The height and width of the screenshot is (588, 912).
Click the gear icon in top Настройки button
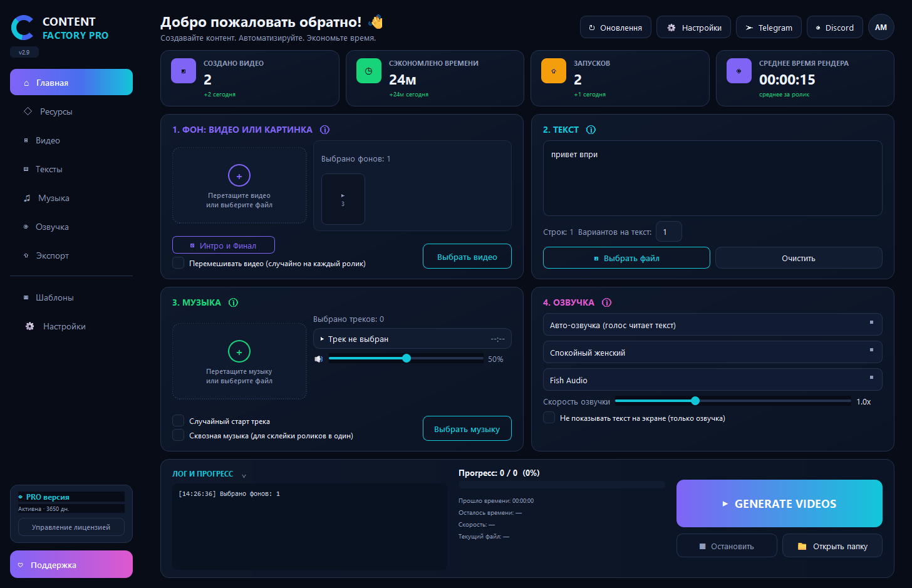point(671,28)
